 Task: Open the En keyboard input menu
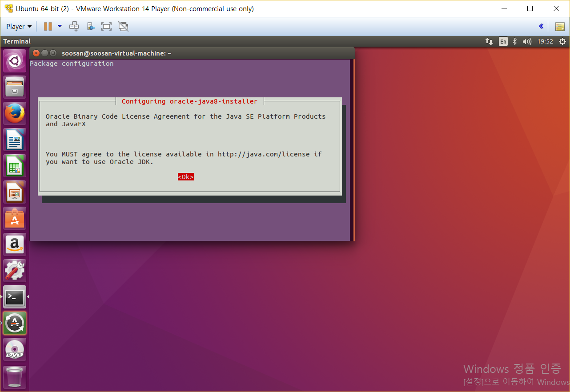pos(503,41)
